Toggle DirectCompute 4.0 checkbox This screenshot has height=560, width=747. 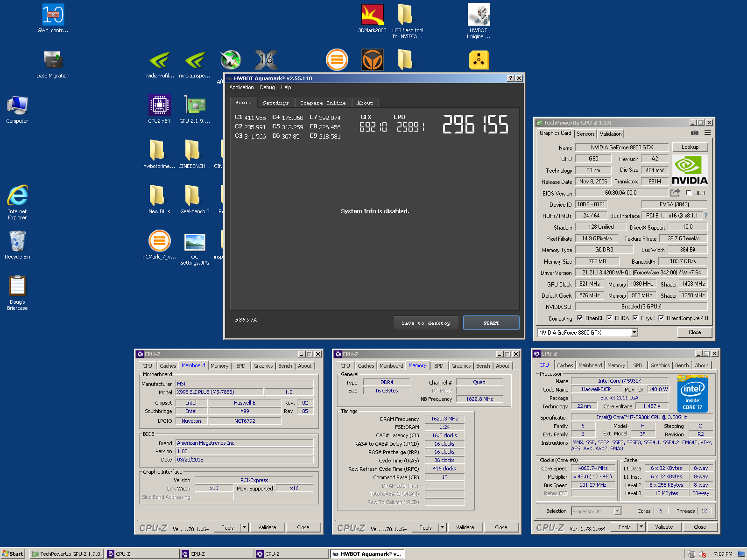coord(661,318)
